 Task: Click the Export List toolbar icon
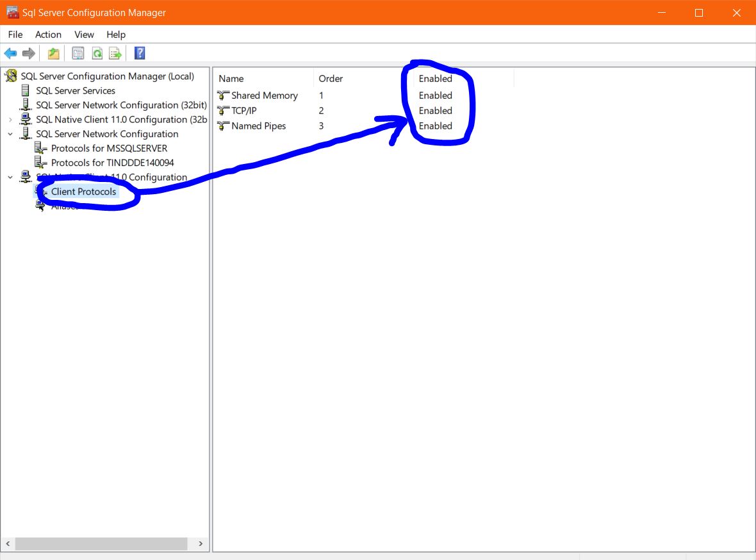[115, 54]
